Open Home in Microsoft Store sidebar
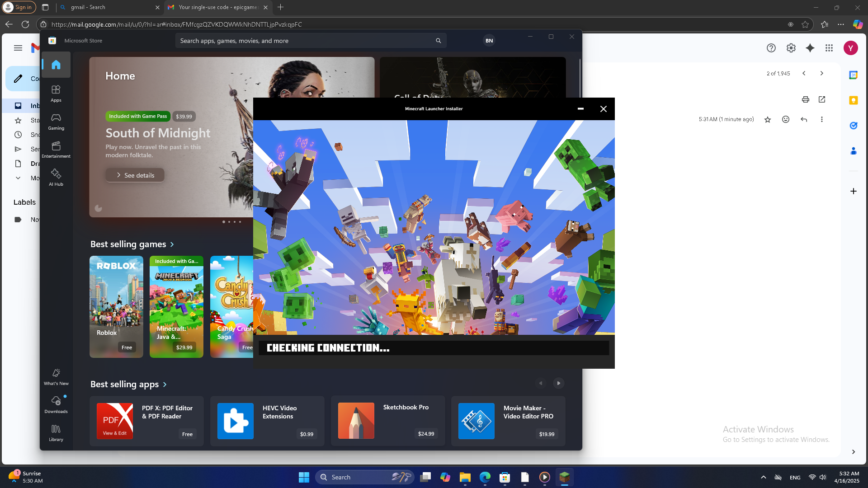The height and width of the screenshot is (488, 868). 56,65
